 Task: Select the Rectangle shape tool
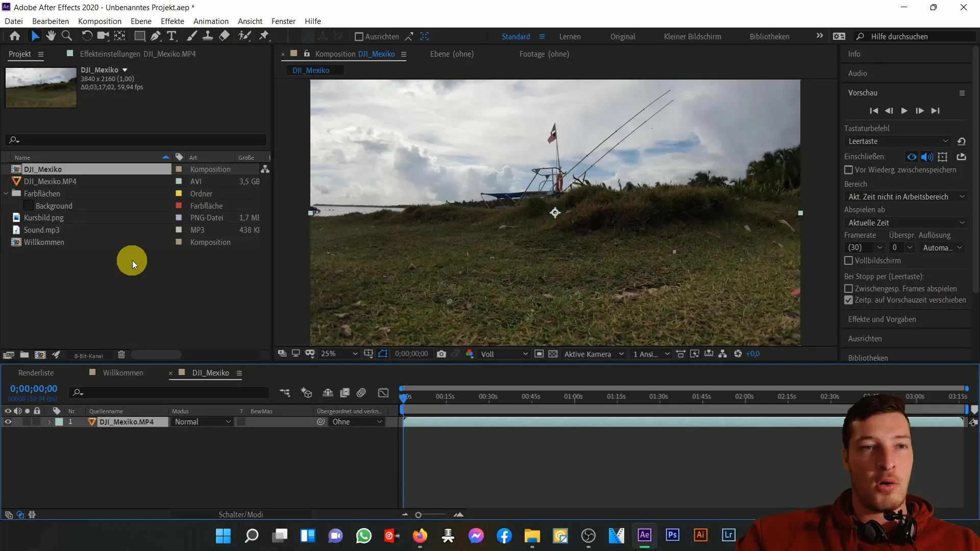139,36
